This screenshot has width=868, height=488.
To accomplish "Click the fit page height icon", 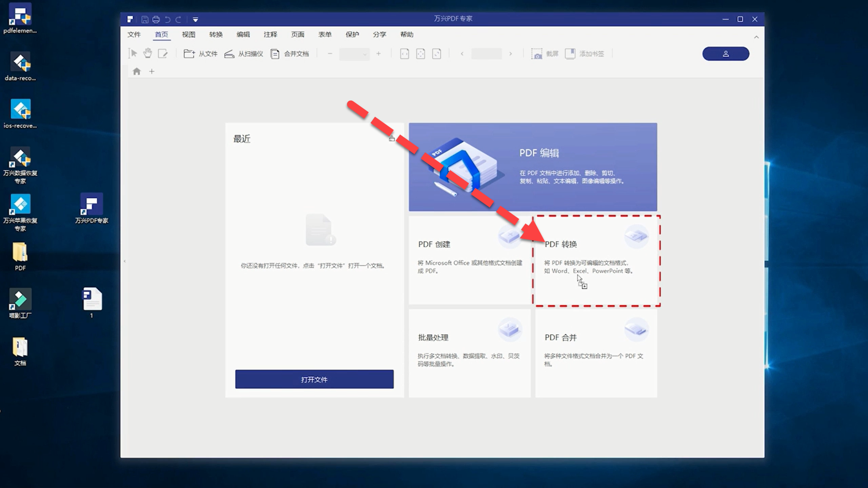I will click(404, 54).
